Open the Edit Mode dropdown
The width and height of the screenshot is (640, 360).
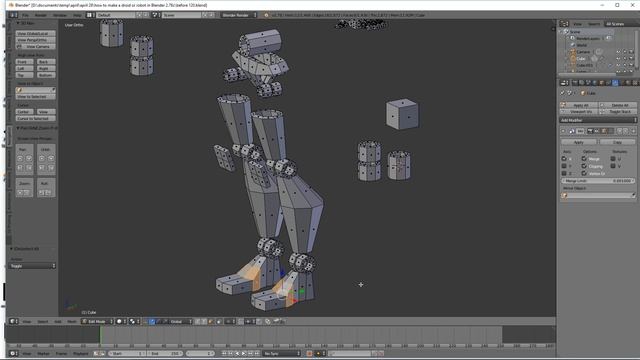click(97, 322)
